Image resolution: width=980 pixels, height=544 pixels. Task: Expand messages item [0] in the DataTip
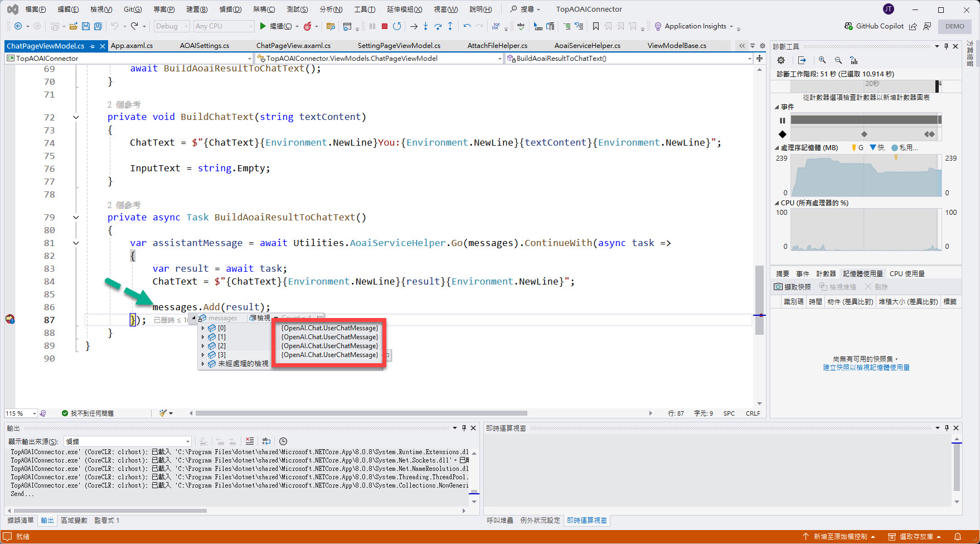click(203, 329)
